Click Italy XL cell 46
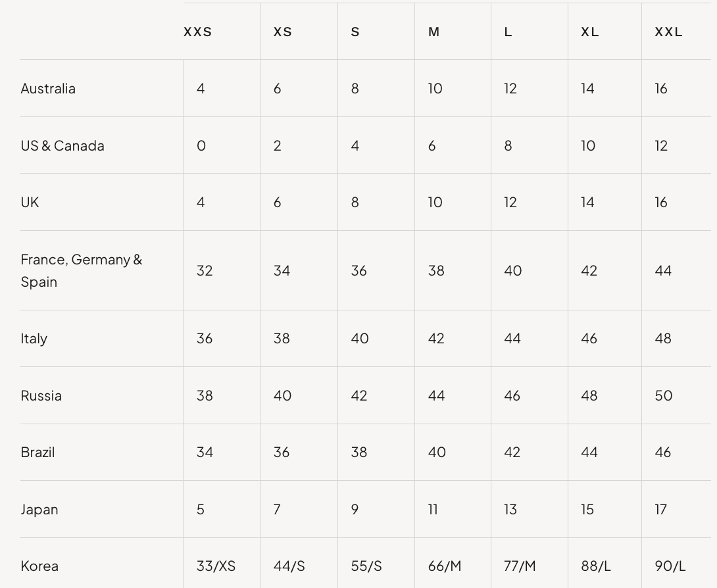717x588 pixels. pyautogui.click(x=589, y=339)
